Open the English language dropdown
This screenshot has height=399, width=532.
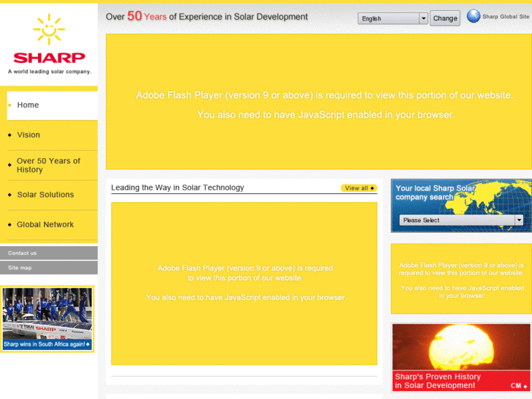pyautogui.click(x=392, y=18)
